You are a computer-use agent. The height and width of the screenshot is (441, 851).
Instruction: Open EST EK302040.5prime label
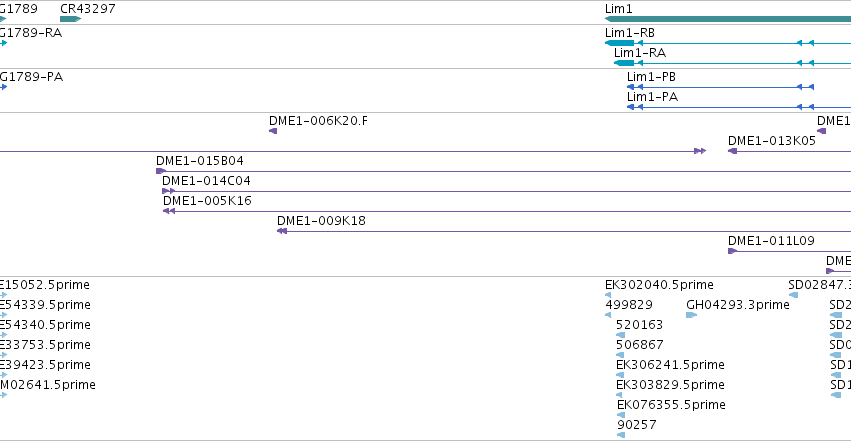coord(659,285)
